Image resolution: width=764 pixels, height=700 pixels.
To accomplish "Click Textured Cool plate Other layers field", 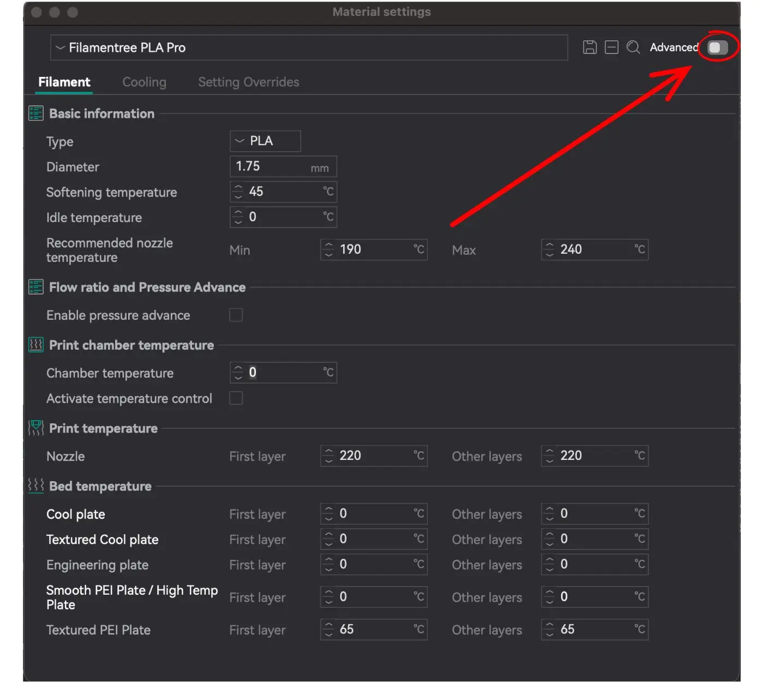I will pos(595,539).
